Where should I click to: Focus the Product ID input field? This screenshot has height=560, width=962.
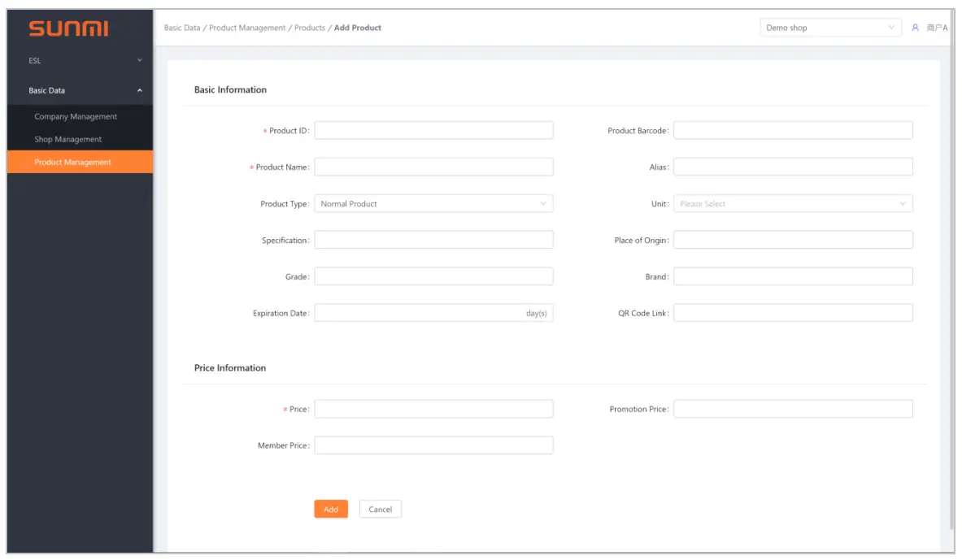(433, 131)
